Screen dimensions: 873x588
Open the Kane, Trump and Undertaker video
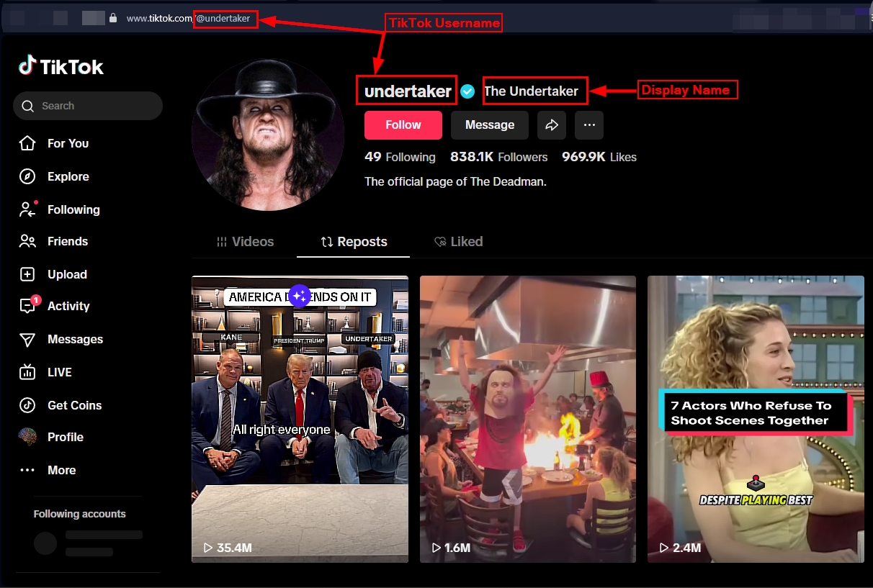300,419
